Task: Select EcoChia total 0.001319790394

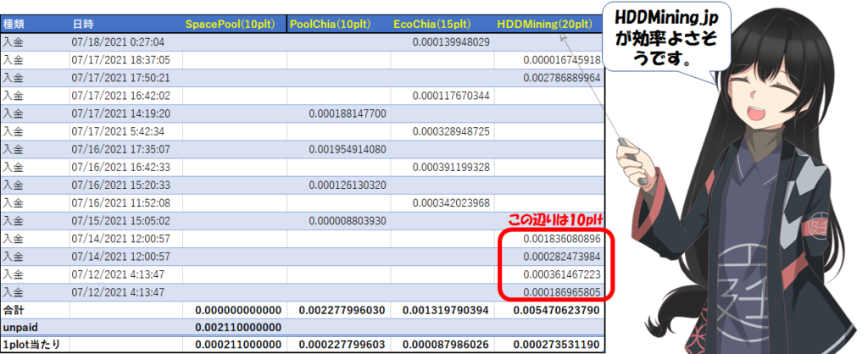Action: click(x=446, y=310)
